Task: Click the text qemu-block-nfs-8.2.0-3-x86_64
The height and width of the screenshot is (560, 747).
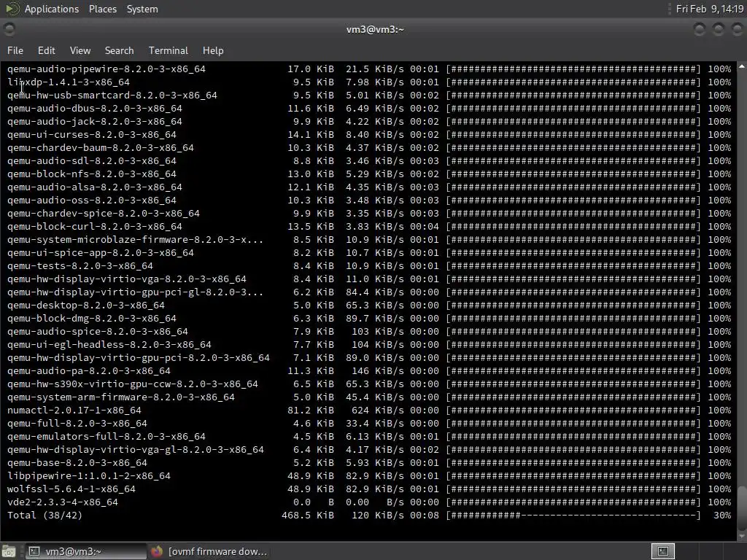Action: 91,174
